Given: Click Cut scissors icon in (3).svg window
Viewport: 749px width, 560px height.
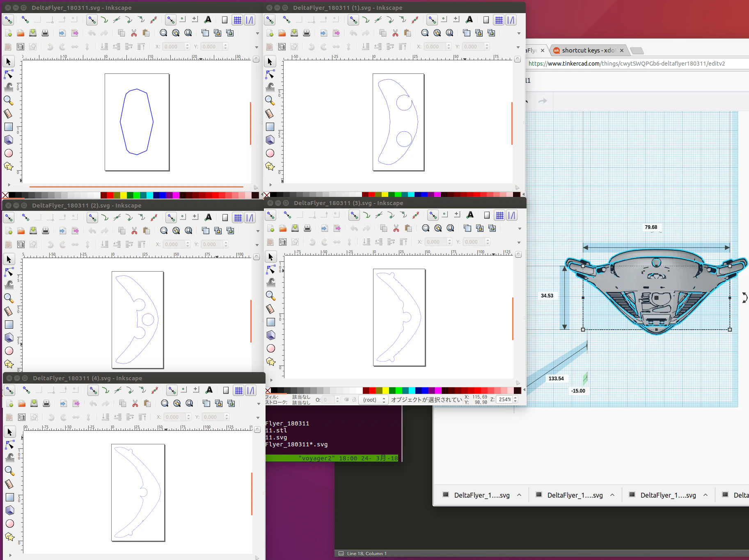Looking at the screenshot, I should [x=396, y=228].
